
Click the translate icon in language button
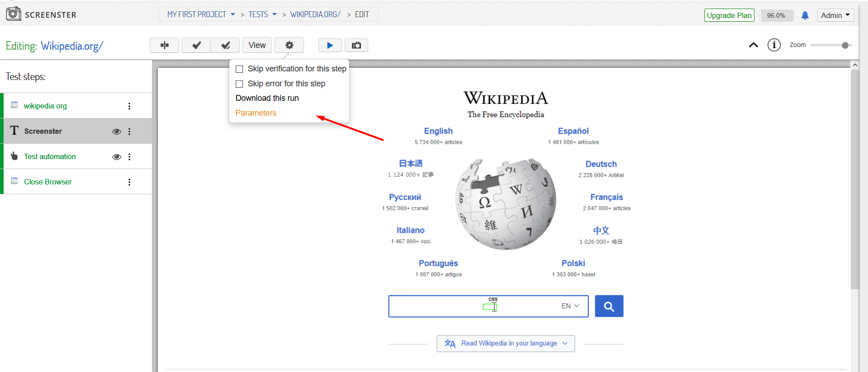(x=450, y=344)
